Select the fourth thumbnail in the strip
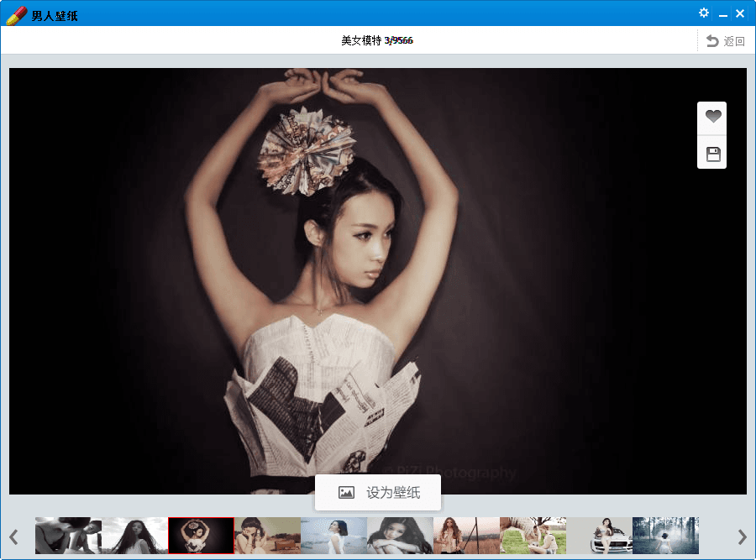 pos(267,536)
